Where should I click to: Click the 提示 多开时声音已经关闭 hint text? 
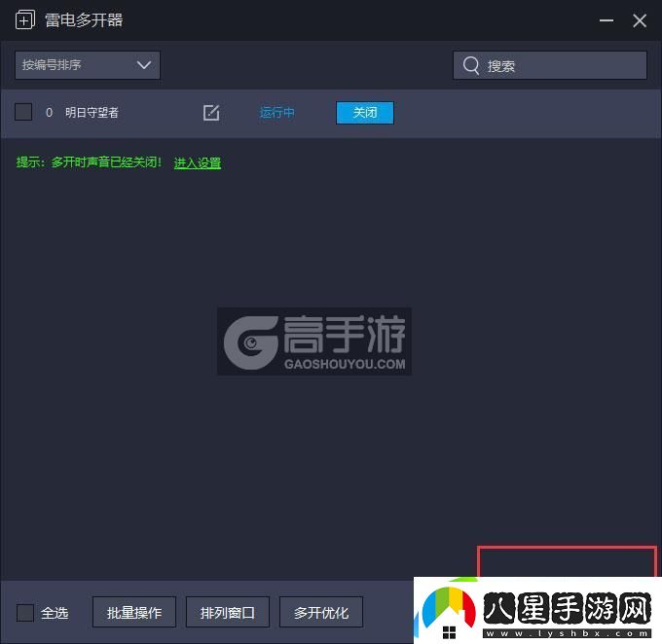(90, 162)
